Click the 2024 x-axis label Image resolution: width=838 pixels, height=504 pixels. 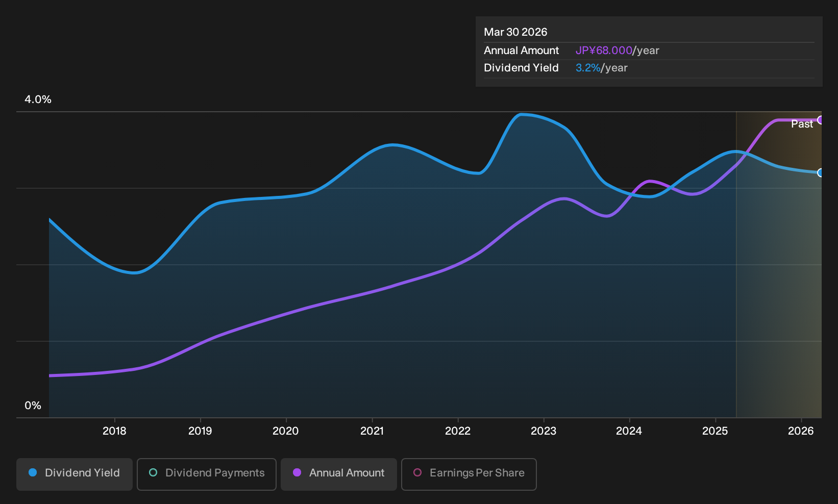point(629,431)
